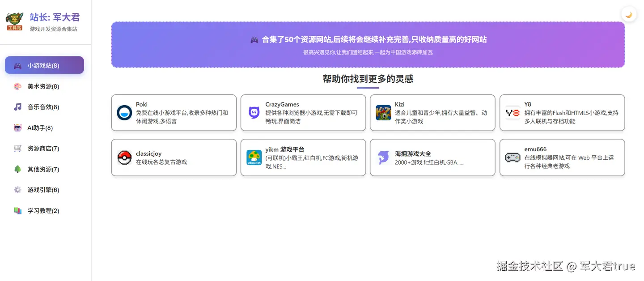Image resolution: width=644 pixels, height=281 pixels.
Task: Click the classicjoy description 在线玩各总复古游戏
Action: pos(161,162)
